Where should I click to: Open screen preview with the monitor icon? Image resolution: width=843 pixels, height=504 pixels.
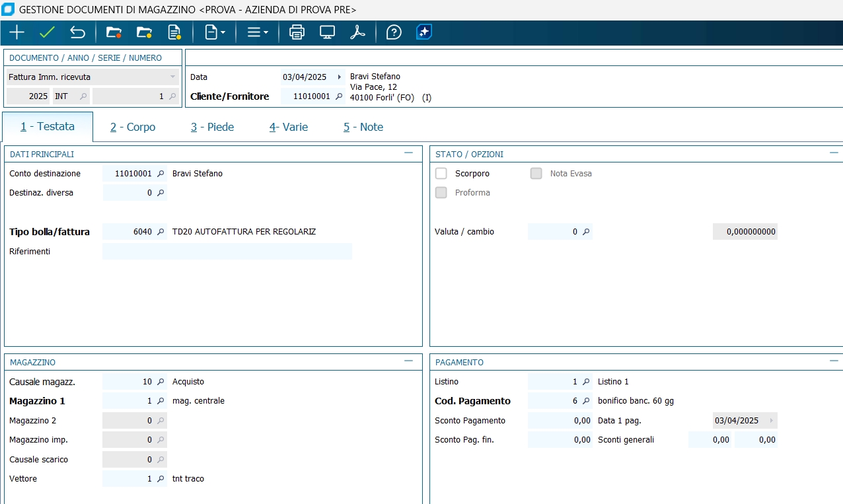click(x=327, y=32)
